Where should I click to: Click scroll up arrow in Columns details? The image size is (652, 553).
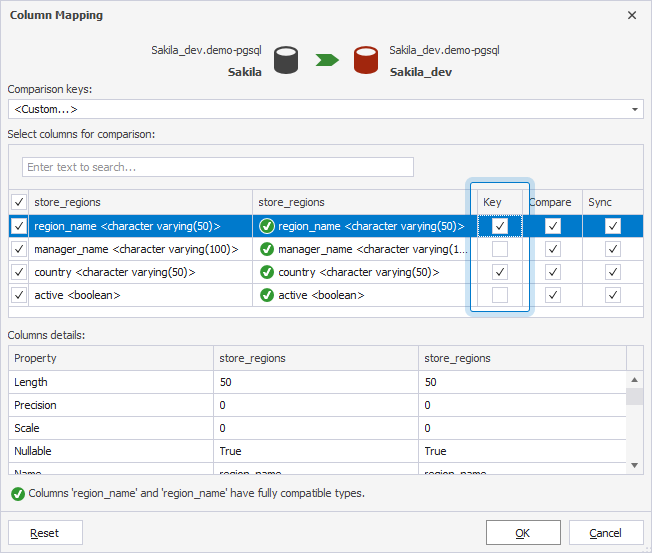(x=635, y=380)
